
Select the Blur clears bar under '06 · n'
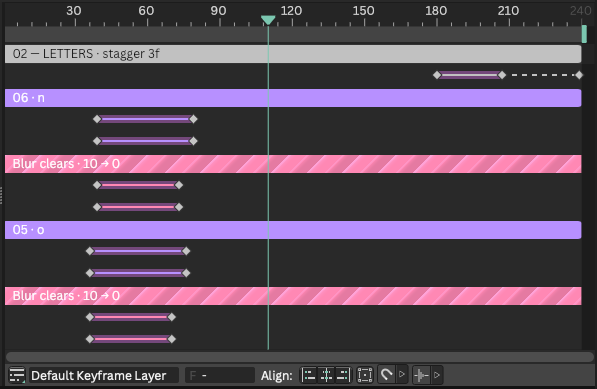[x=293, y=164]
